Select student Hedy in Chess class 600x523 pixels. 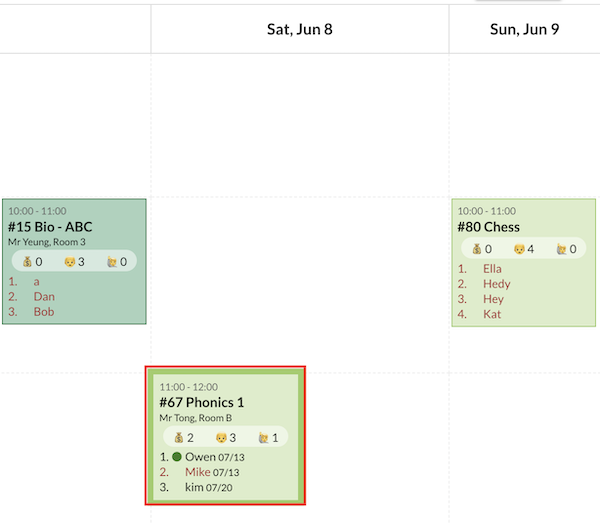click(496, 284)
